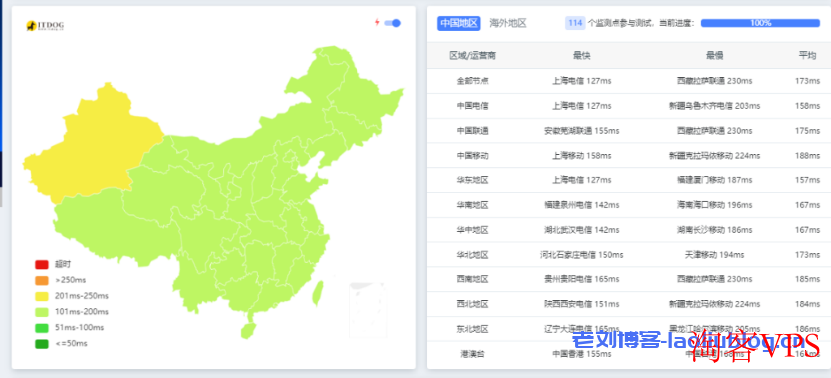Click the 184ms average in the 西北地区 row

click(808, 304)
